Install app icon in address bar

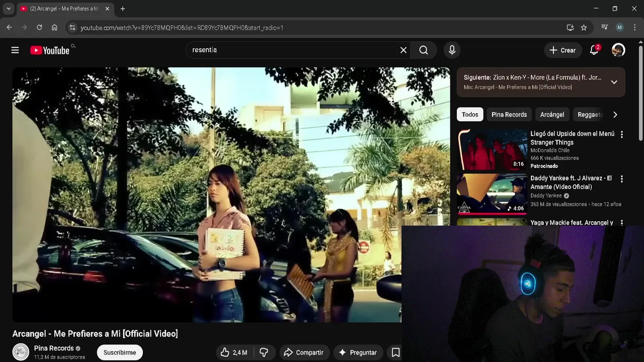[x=570, y=28]
